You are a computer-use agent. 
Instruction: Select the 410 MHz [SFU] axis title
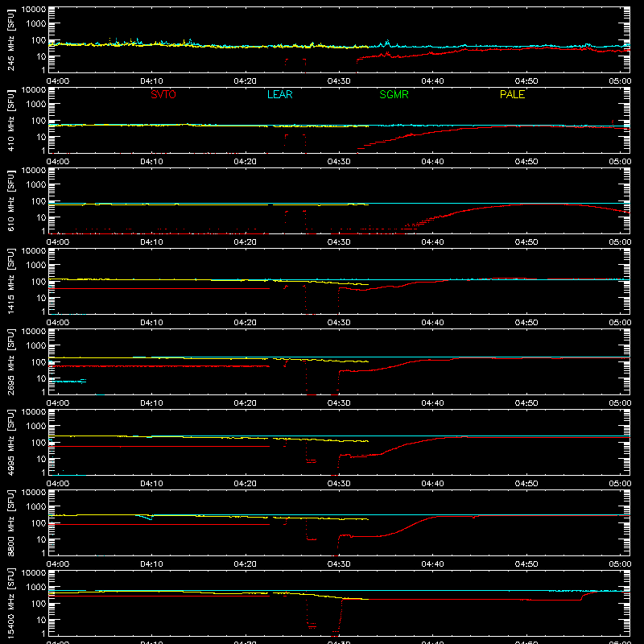(11, 122)
